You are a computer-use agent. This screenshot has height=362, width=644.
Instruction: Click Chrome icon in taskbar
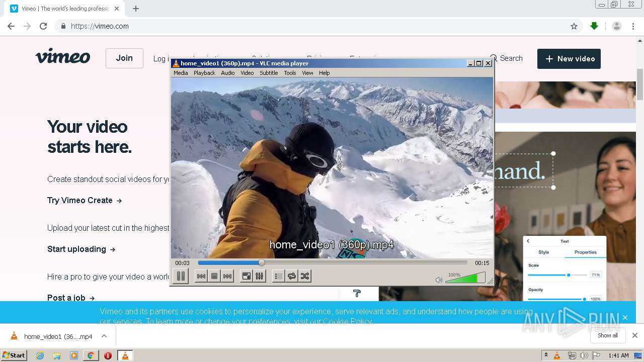[x=91, y=355]
